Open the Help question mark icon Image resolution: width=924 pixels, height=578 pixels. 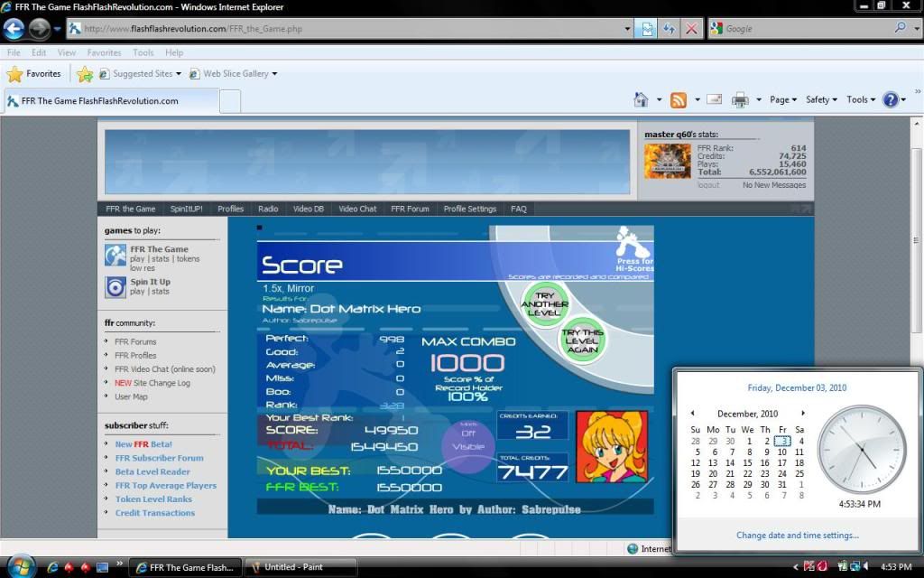[890, 100]
